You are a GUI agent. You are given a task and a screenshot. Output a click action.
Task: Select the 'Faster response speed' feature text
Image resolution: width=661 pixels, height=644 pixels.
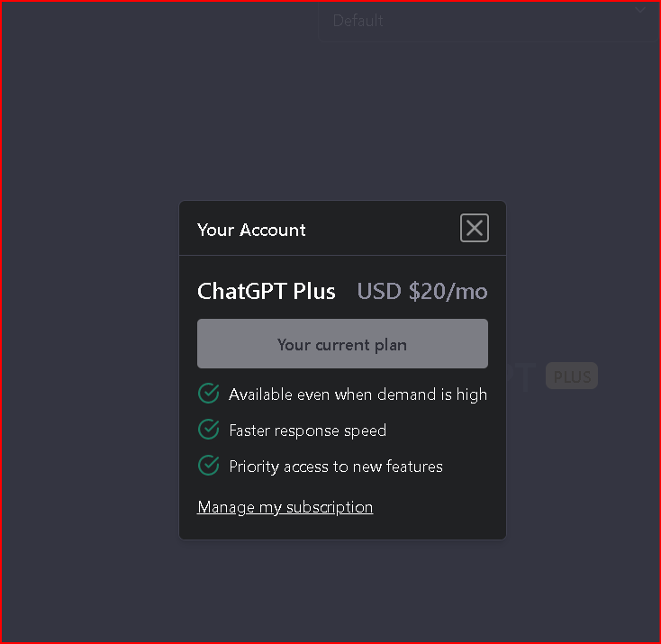click(307, 431)
